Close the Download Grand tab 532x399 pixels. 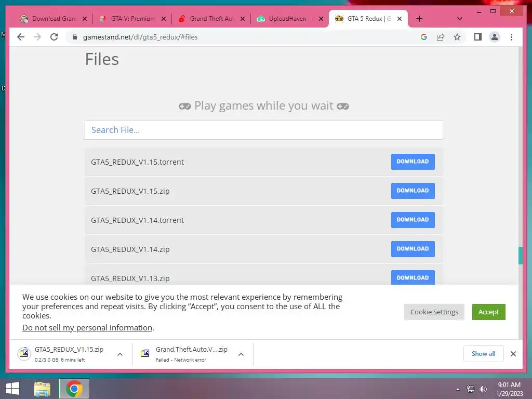(85, 19)
